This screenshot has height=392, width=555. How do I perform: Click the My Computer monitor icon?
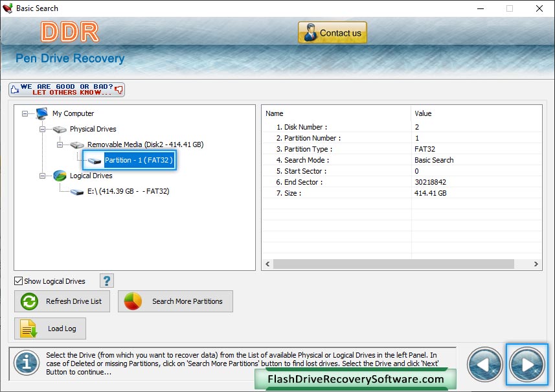click(41, 113)
